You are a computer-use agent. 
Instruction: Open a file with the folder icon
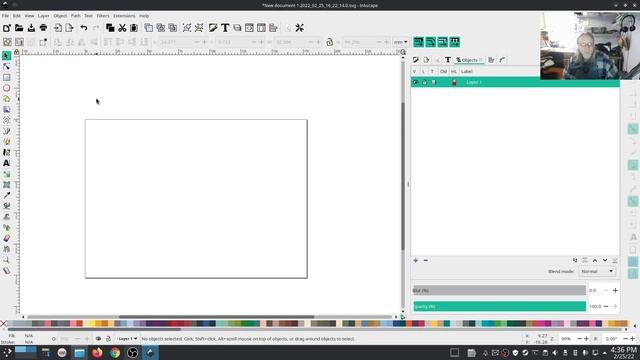19,28
